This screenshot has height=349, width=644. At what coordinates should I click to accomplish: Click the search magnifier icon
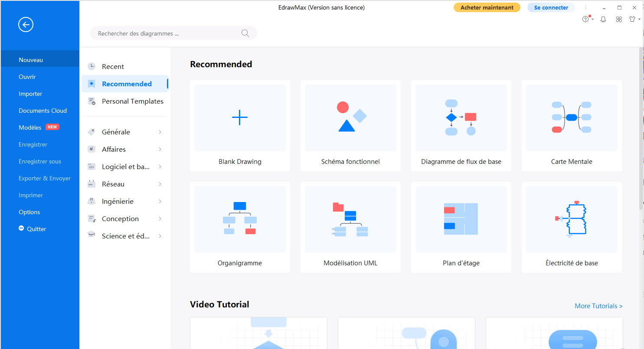[245, 33]
